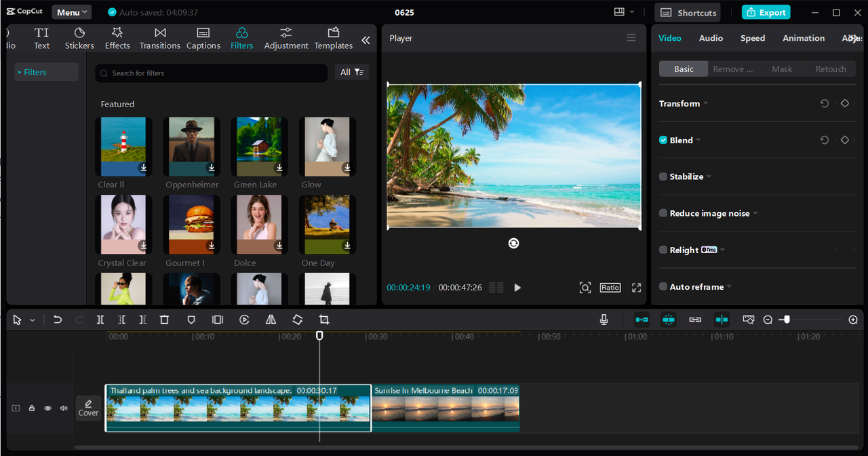Expand Reduce image noise arrow
The width and height of the screenshot is (868, 456).
pyautogui.click(x=755, y=214)
